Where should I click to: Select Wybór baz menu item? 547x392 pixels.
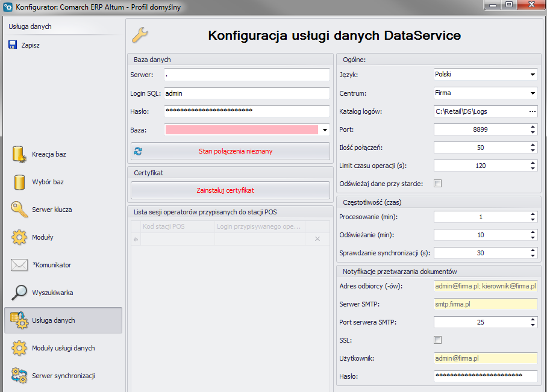[48, 182]
